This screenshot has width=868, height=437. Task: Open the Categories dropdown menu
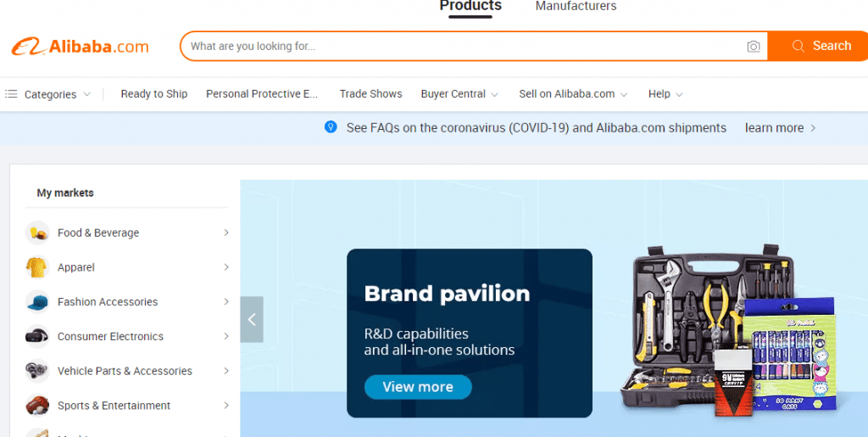pos(48,94)
